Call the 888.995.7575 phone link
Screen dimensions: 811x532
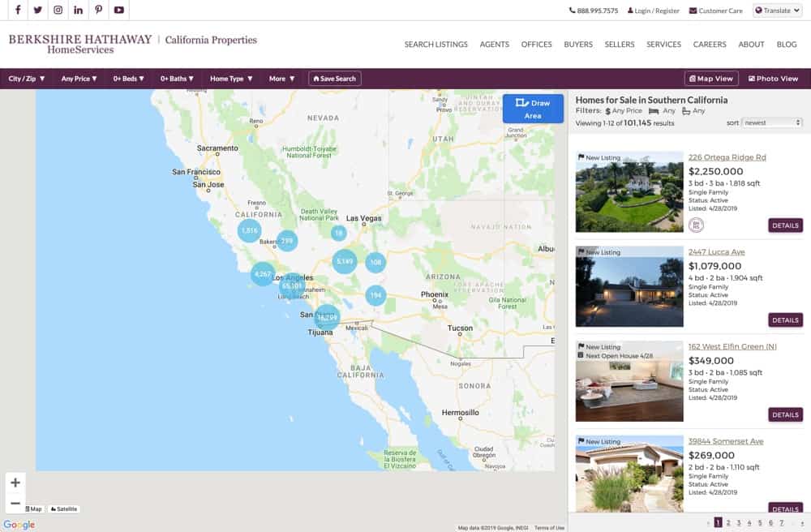tap(594, 11)
